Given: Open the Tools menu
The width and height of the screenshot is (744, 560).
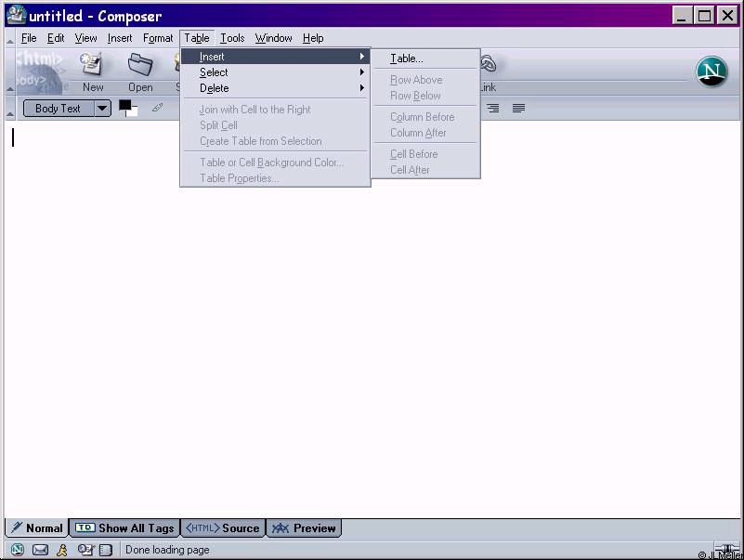Looking at the screenshot, I should point(232,38).
